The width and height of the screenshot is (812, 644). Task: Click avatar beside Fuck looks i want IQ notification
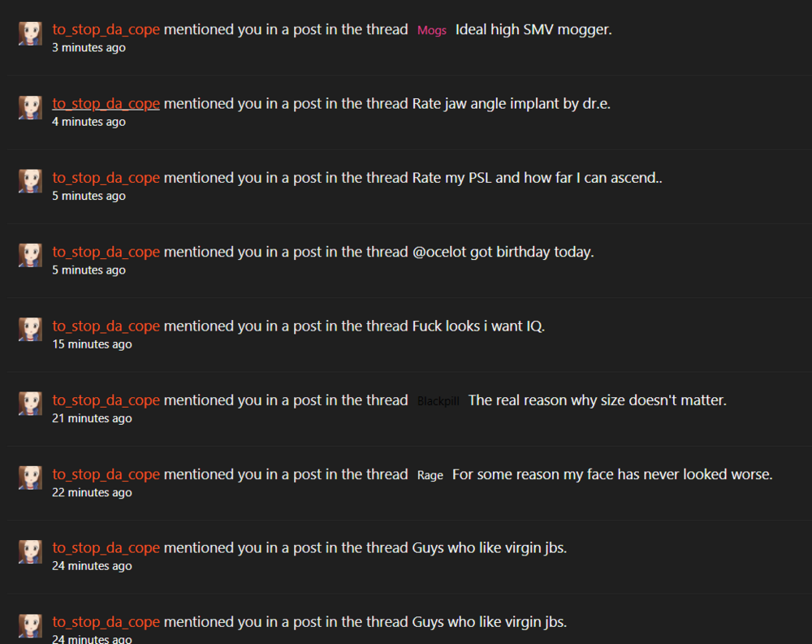(30, 330)
